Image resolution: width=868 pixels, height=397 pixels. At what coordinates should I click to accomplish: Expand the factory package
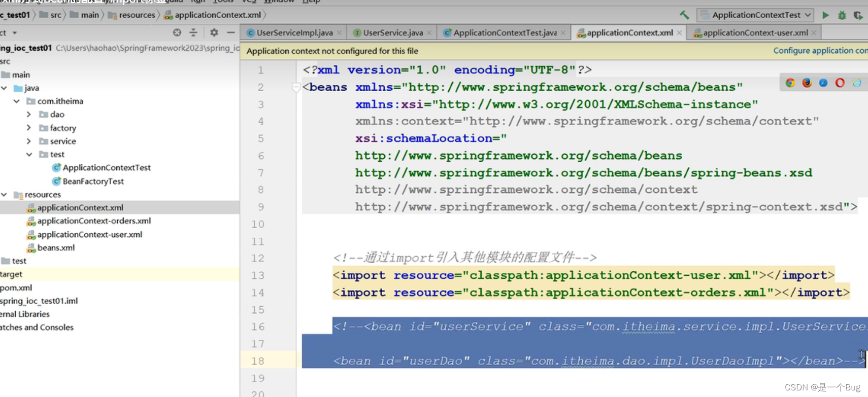[x=29, y=128]
